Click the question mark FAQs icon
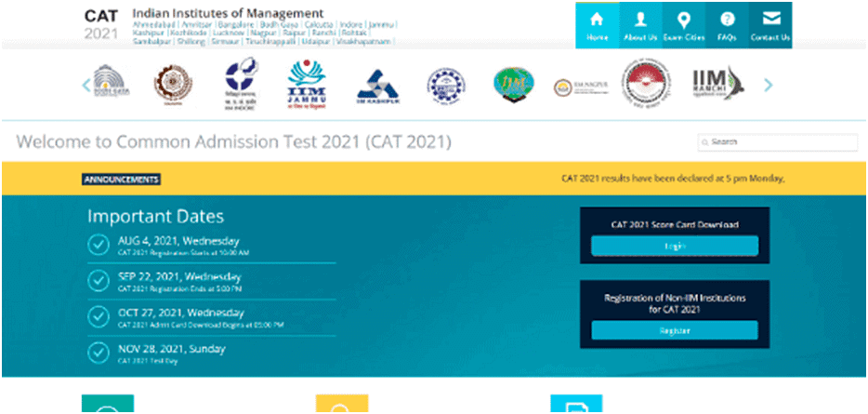868x414 pixels. (727, 20)
